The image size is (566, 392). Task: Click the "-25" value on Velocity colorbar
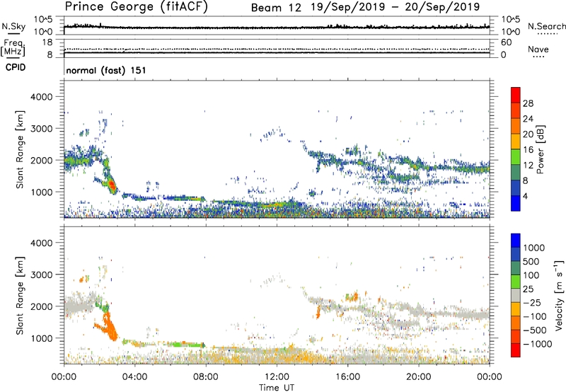click(x=532, y=303)
